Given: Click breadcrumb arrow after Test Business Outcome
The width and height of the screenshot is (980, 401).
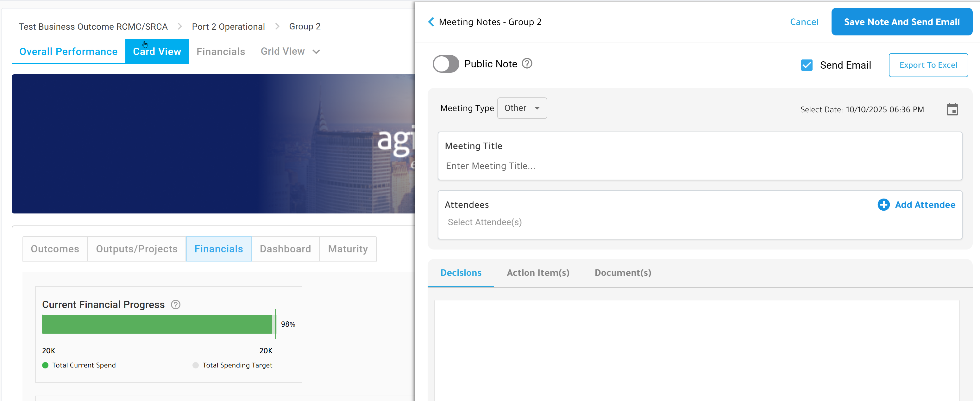Looking at the screenshot, I should coord(180,27).
